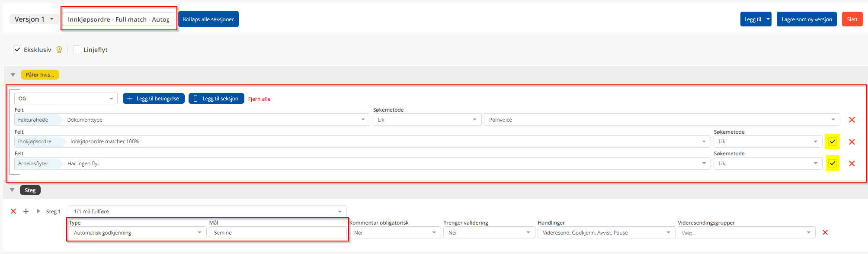Click the Fjern alle link
The width and height of the screenshot is (868, 254).
tap(259, 99)
